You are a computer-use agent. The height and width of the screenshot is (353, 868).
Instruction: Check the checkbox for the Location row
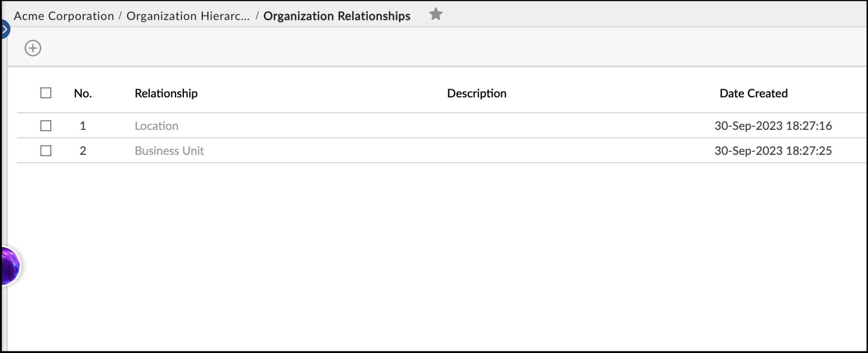point(46,125)
